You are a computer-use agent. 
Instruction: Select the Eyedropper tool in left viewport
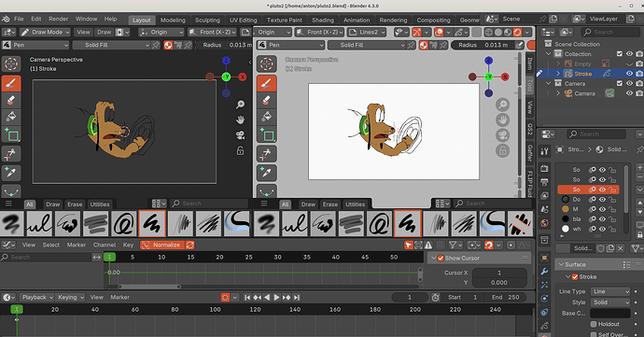tap(11, 172)
